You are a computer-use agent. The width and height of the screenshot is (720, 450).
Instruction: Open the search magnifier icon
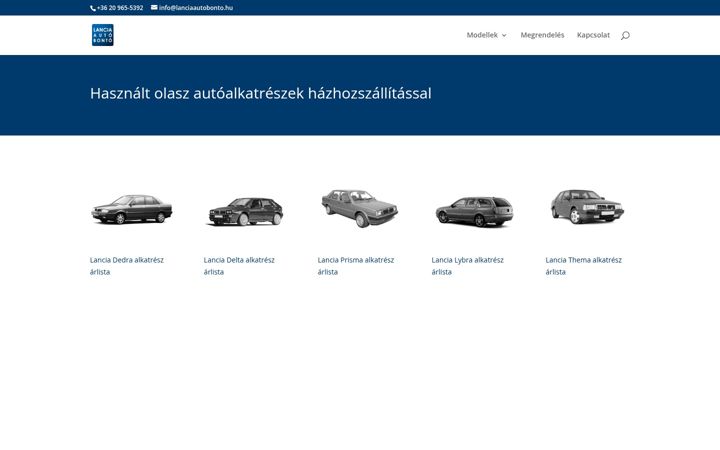click(625, 35)
